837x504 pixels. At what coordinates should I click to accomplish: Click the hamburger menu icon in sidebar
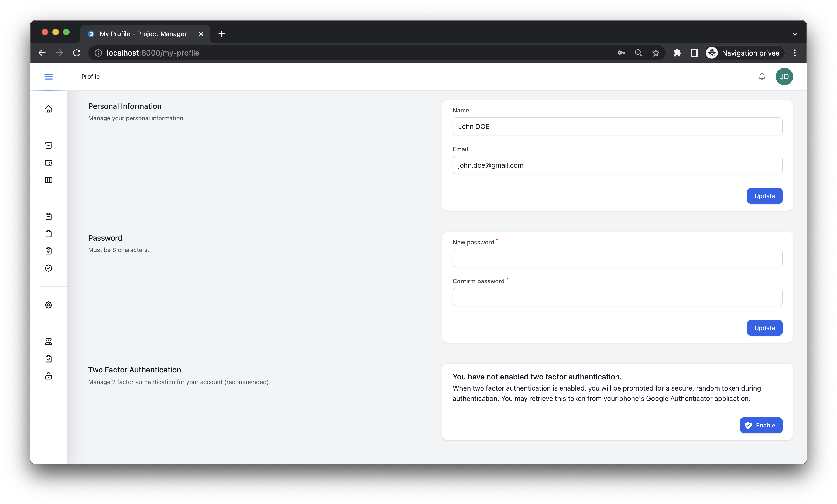[49, 77]
